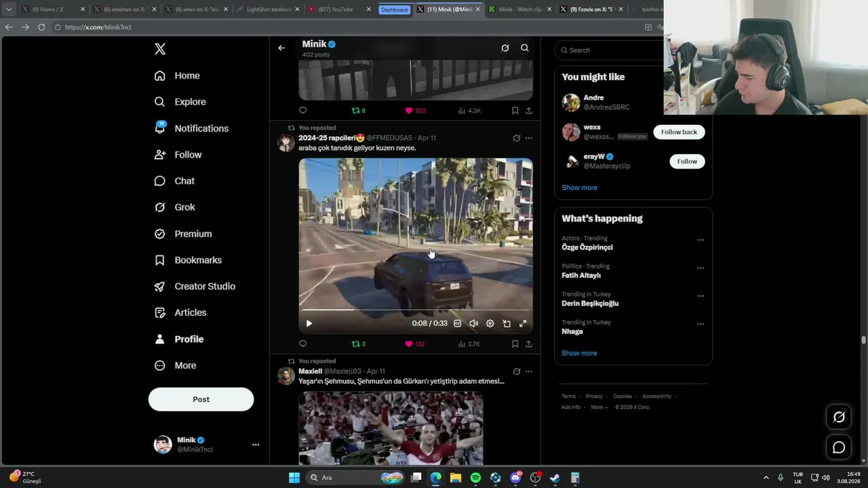The image size is (868, 488).
Task: Click the Follow person-plus sidebar icon
Action: click(160, 155)
